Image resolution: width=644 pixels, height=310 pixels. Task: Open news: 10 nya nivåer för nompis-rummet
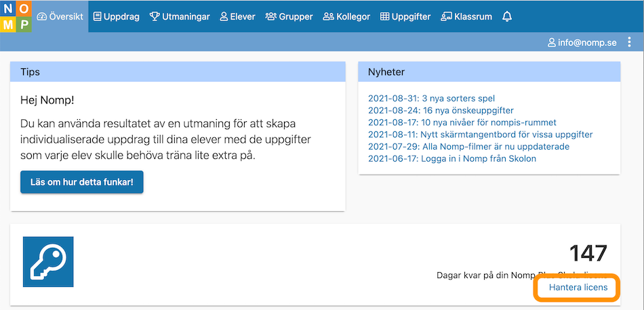coord(462,123)
